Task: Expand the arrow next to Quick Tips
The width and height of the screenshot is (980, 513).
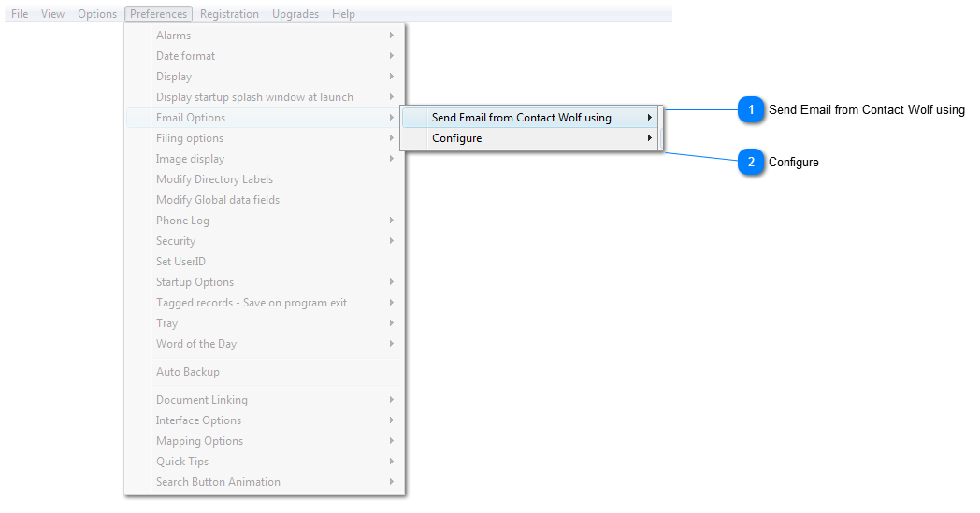Action: [391, 462]
